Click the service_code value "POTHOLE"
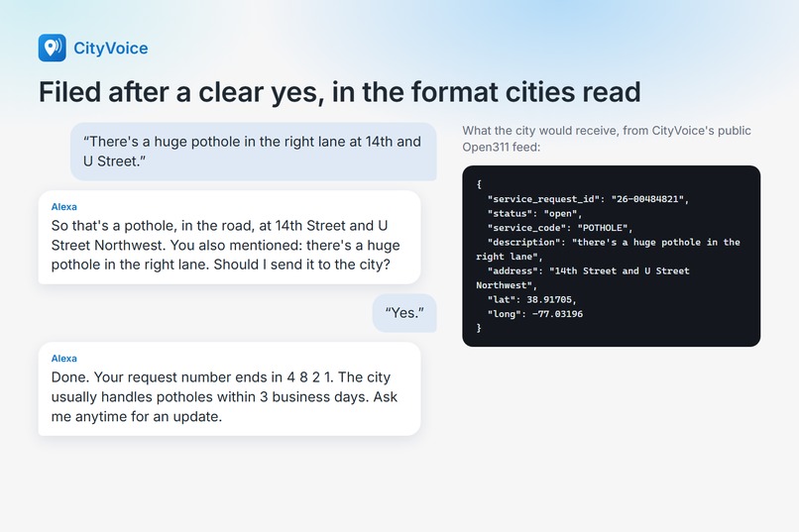799x532 pixels. click(603, 228)
